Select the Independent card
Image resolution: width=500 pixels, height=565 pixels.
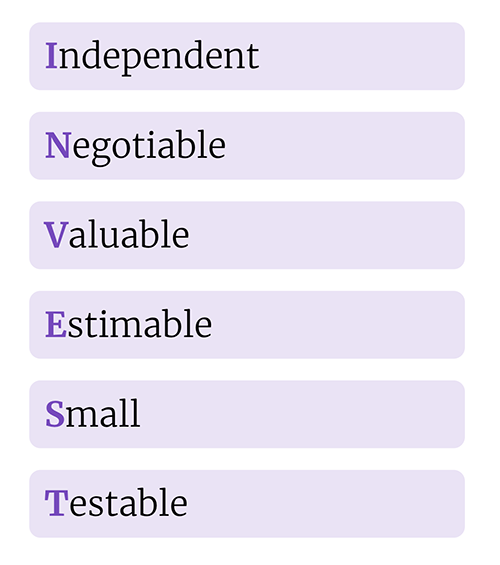click(247, 56)
